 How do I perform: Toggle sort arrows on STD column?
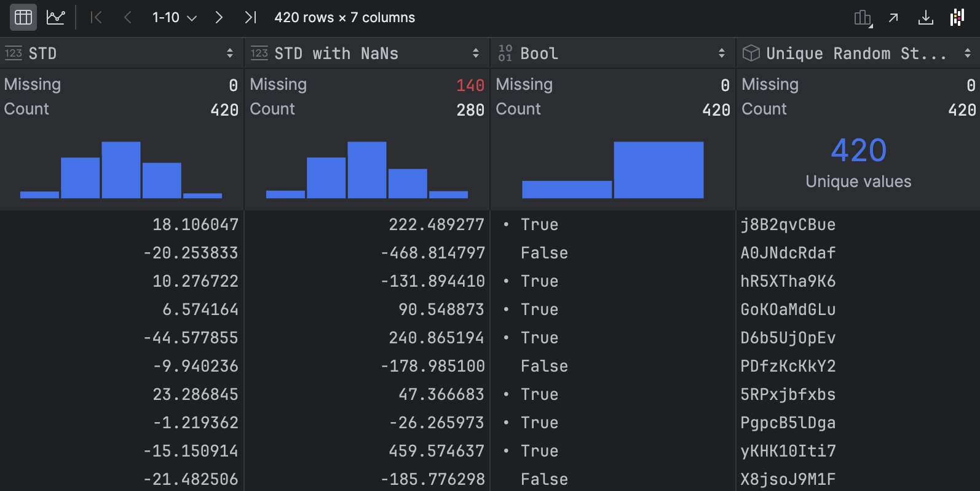(230, 54)
